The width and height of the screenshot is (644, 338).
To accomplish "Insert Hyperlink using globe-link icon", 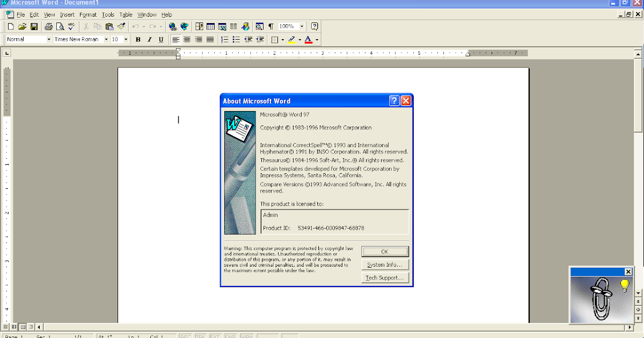I will [x=172, y=26].
